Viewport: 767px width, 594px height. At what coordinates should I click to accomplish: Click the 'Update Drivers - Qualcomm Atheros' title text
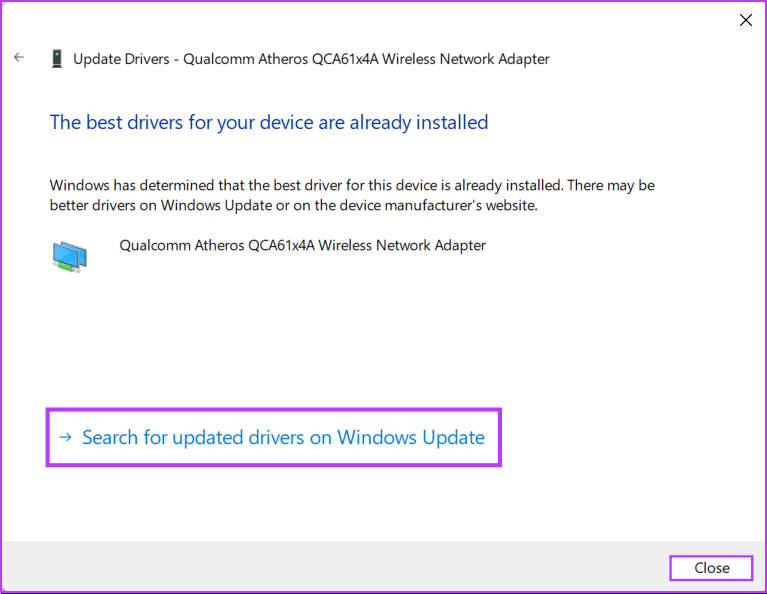pos(311,59)
